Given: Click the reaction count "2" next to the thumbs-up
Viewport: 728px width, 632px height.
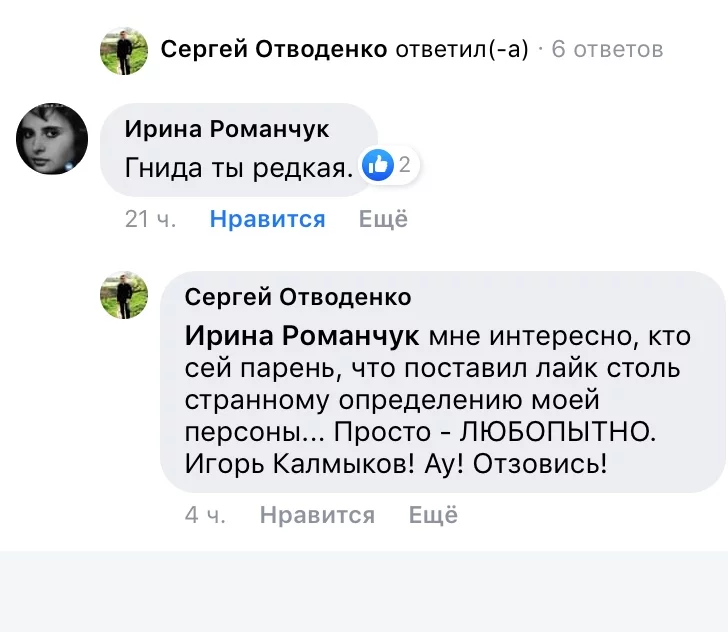Looking at the screenshot, I should pyautogui.click(x=404, y=166).
